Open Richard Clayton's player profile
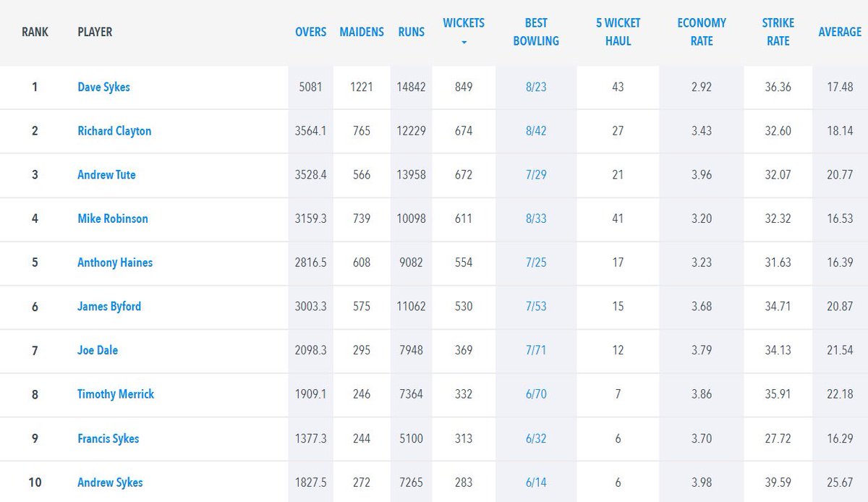This screenshot has height=502, width=868. pos(114,131)
